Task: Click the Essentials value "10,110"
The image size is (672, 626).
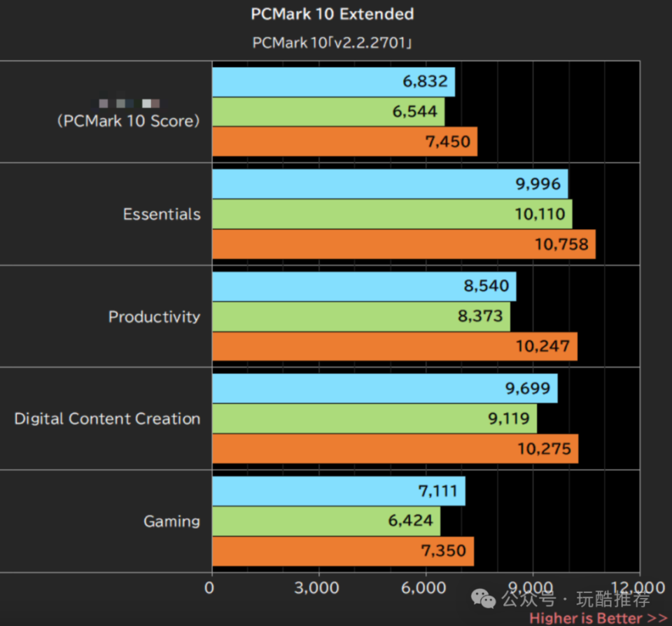Action: pos(540,214)
